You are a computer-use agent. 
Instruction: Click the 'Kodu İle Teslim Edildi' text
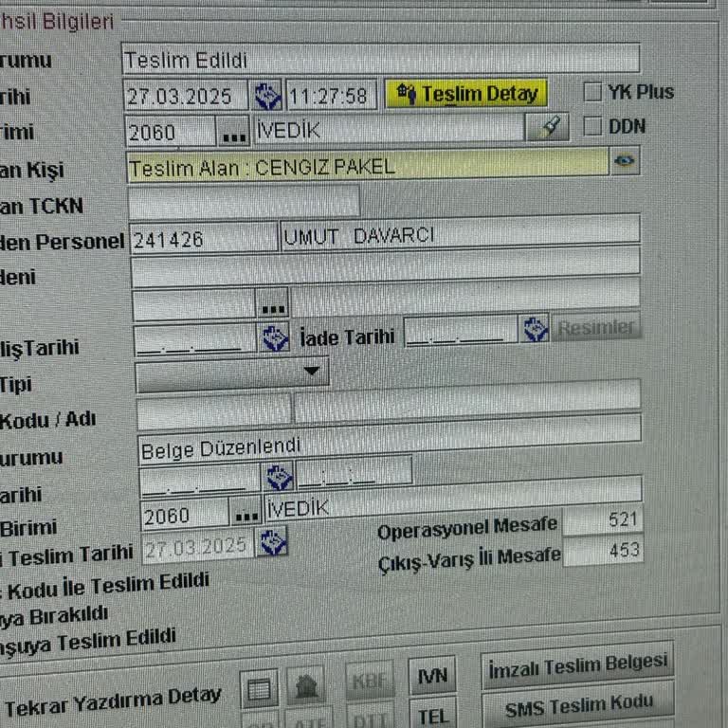(108, 586)
